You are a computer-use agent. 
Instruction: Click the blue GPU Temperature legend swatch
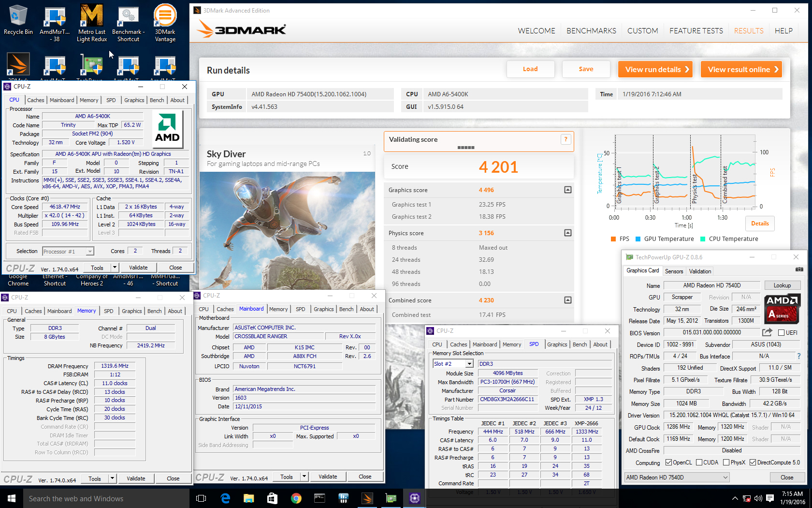(x=638, y=239)
